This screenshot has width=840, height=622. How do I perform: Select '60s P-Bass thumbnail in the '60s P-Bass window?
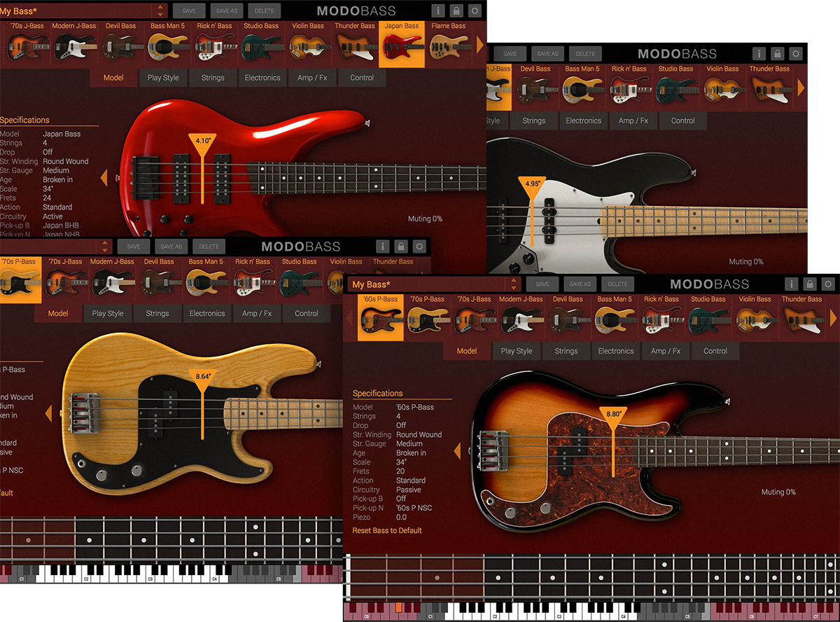pos(380,317)
